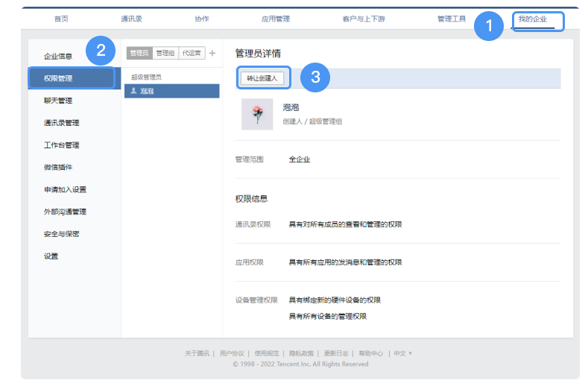588x380 pixels.
Task: Open 聊天管理 in the sidebar
Action: click(58, 101)
